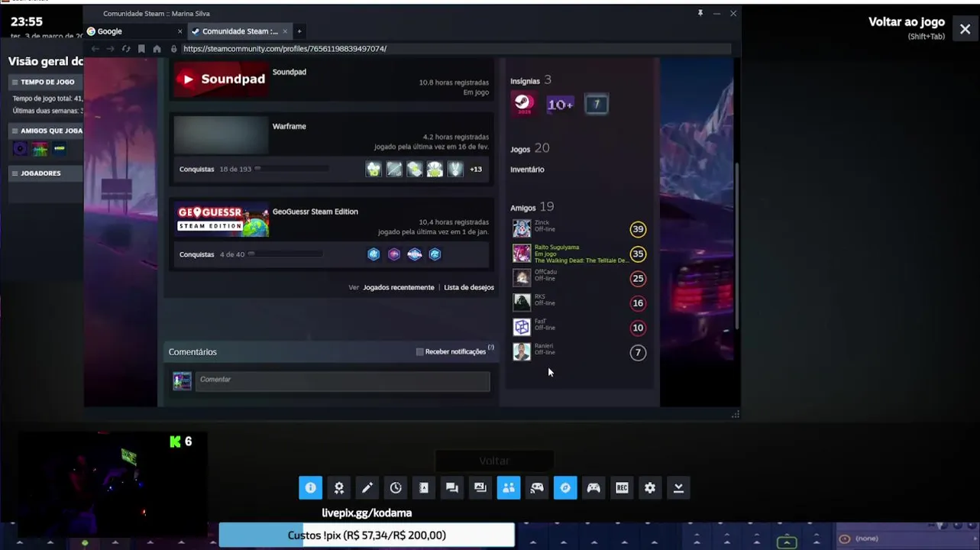The image size is (980, 550).
Task: Click the GeoGuessr achievements progress bar
Action: click(x=285, y=254)
